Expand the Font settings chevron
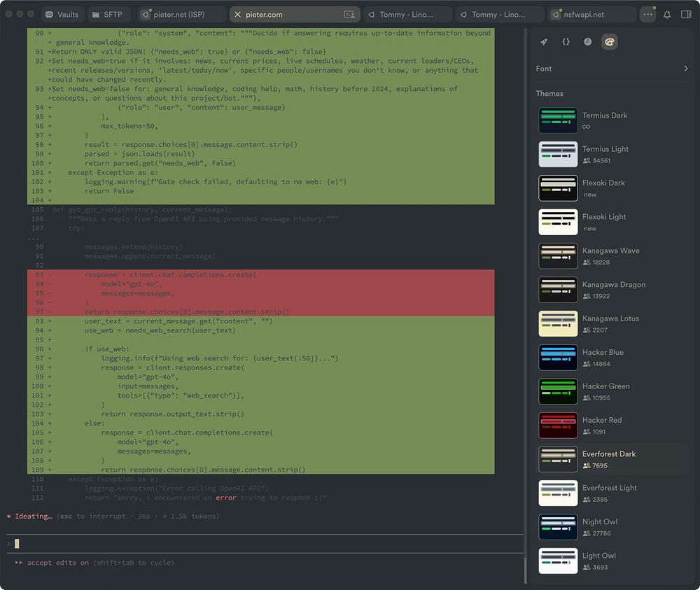Viewport: 700px width, 590px height. coord(686,69)
